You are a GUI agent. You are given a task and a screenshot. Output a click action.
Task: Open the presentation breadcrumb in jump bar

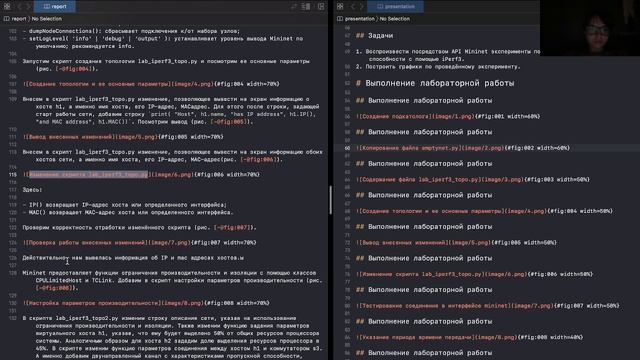pos(356,19)
